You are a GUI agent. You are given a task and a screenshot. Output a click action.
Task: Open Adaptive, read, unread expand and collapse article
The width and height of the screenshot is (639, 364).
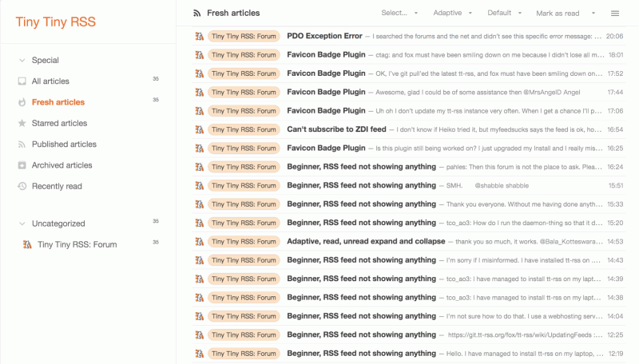[x=366, y=241]
